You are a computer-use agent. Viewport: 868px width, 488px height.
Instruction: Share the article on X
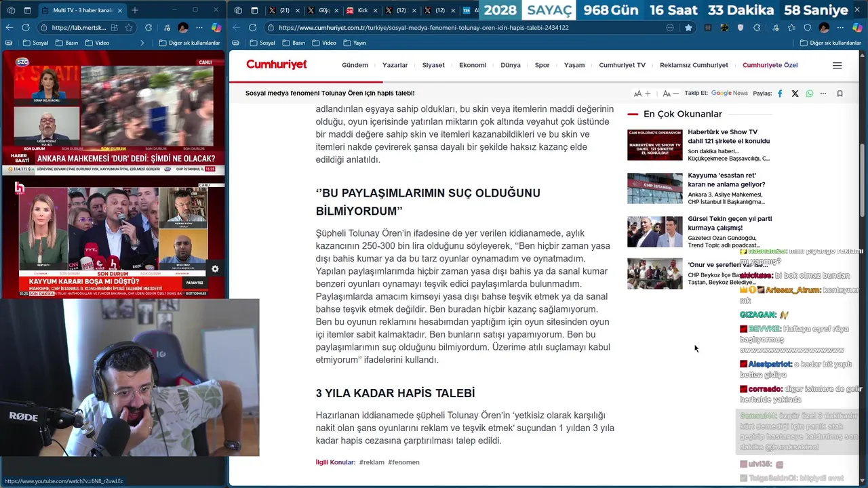[795, 94]
